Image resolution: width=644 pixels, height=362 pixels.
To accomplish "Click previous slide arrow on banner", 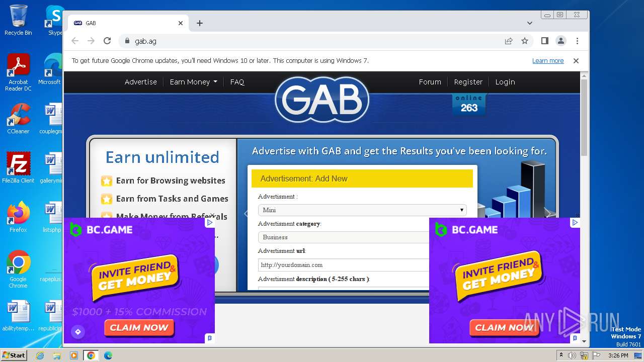I will click(x=246, y=214).
